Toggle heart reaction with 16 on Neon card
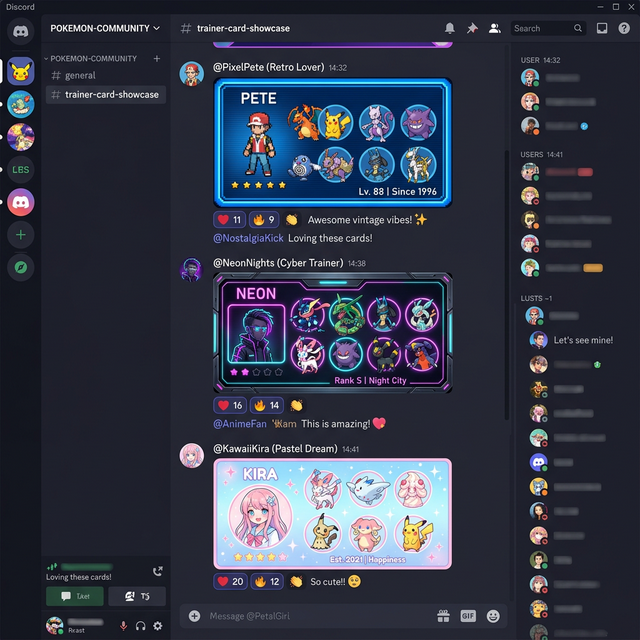Image resolution: width=640 pixels, height=640 pixels. (230, 405)
